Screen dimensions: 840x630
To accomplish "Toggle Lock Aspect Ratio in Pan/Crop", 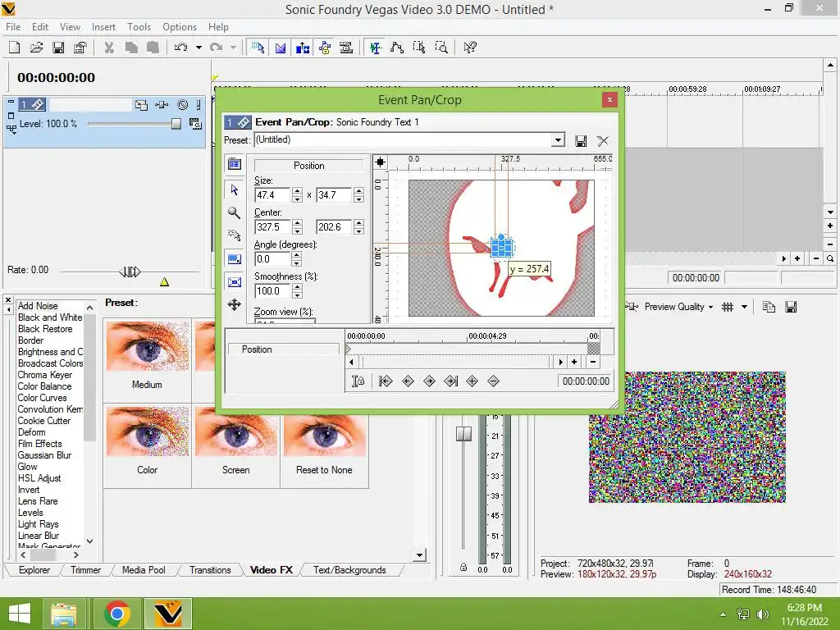I will (234, 259).
